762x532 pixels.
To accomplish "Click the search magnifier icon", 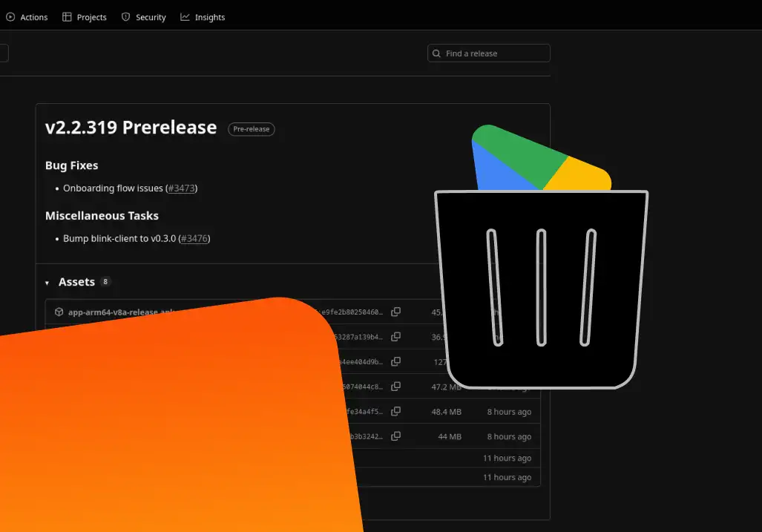I will [x=436, y=53].
